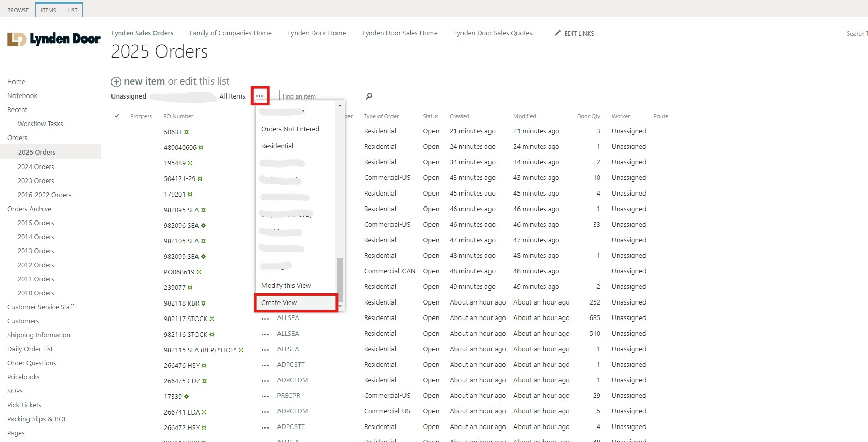Open Orders Archive in the left navigation
868x442 pixels.
(29, 209)
